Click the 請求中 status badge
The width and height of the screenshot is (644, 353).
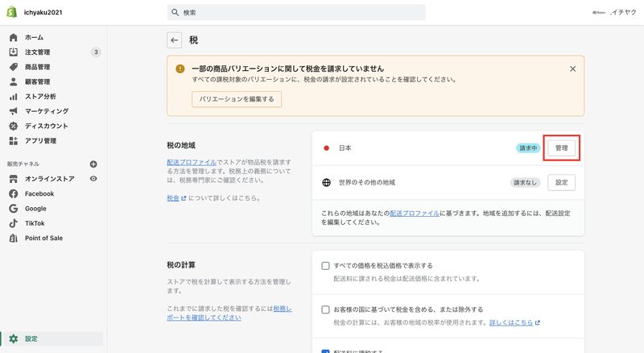528,148
